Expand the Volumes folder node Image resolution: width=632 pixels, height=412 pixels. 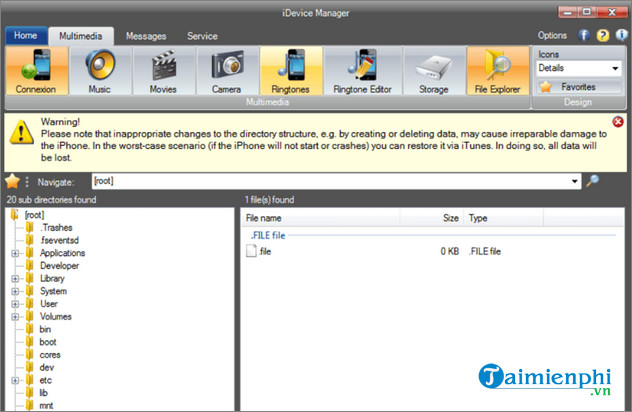pos(15,317)
